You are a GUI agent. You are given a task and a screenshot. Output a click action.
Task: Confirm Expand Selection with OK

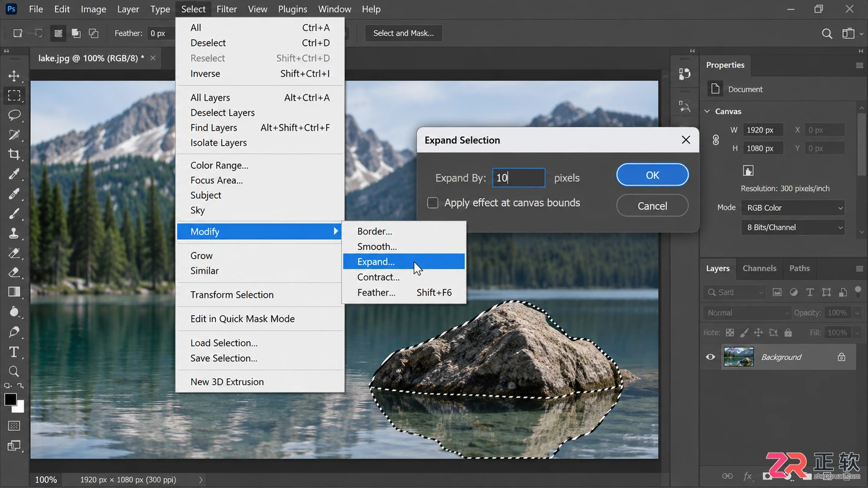click(x=652, y=175)
